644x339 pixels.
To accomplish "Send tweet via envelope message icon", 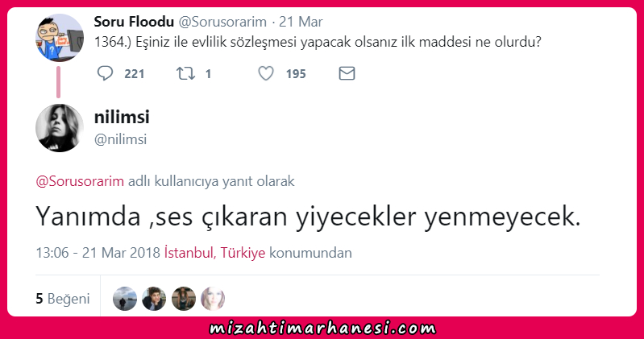I will [347, 73].
